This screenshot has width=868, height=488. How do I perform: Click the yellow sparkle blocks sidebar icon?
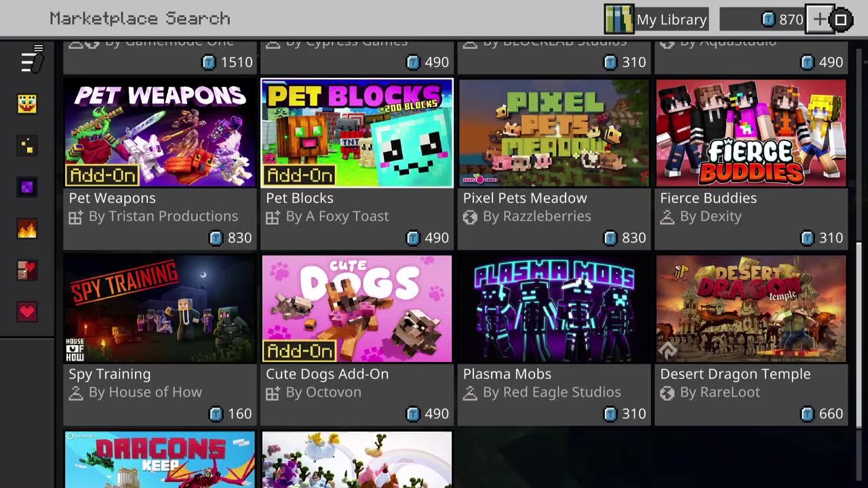click(27, 146)
